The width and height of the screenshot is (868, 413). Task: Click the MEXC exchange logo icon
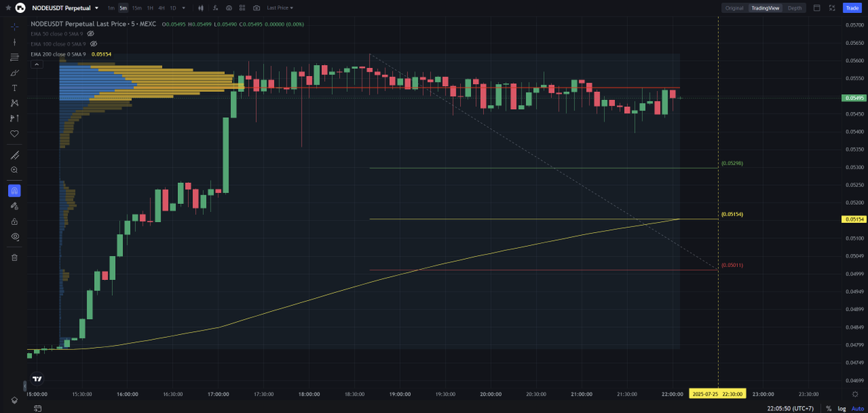coord(21,8)
